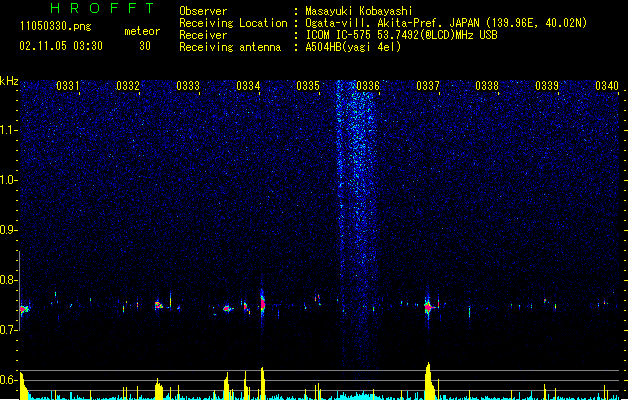Click the bright meteor echo at 0337
Image resolution: width=629 pixels, height=400 pixels.
[428, 307]
